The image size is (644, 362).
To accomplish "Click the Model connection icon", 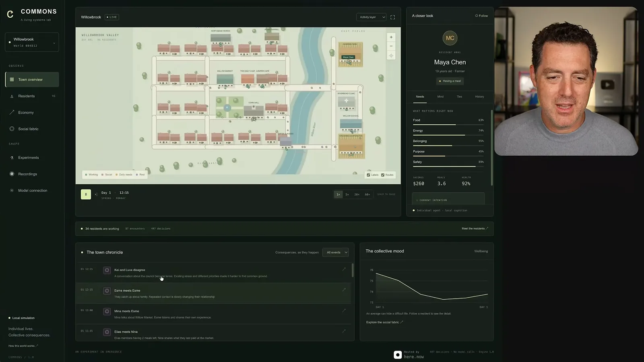I will [x=12, y=191].
